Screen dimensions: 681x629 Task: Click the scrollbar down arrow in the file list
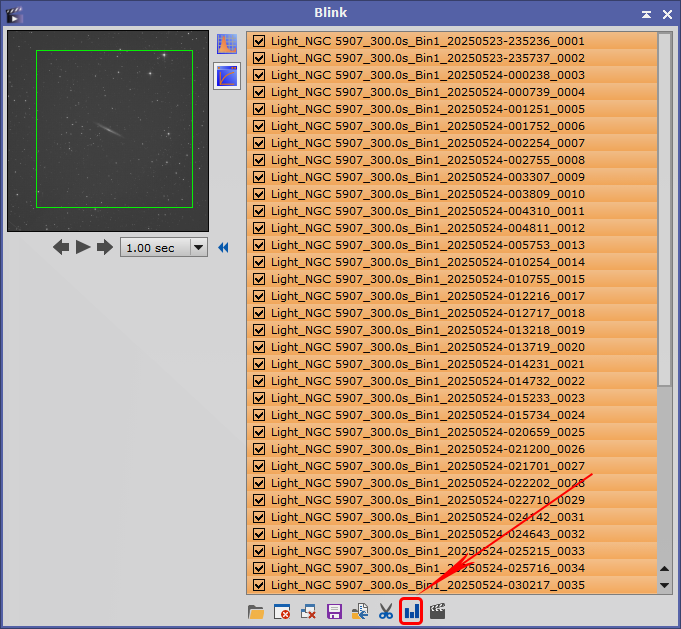(x=664, y=585)
